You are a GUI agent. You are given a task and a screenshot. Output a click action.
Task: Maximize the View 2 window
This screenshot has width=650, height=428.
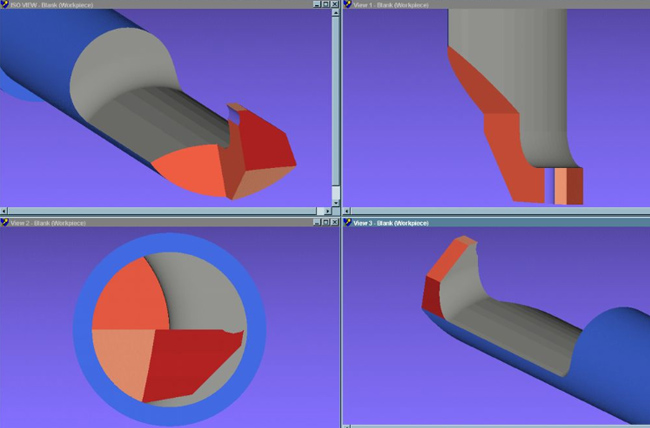tap(326, 221)
